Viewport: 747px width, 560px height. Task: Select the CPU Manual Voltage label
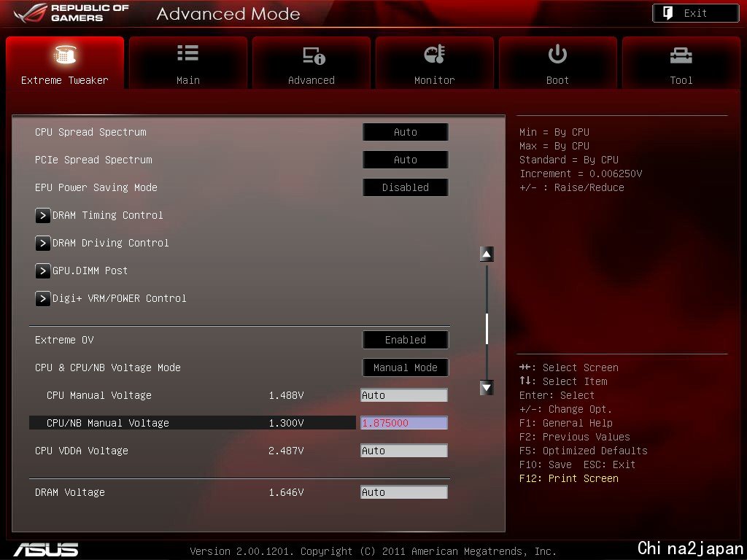tap(99, 395)
